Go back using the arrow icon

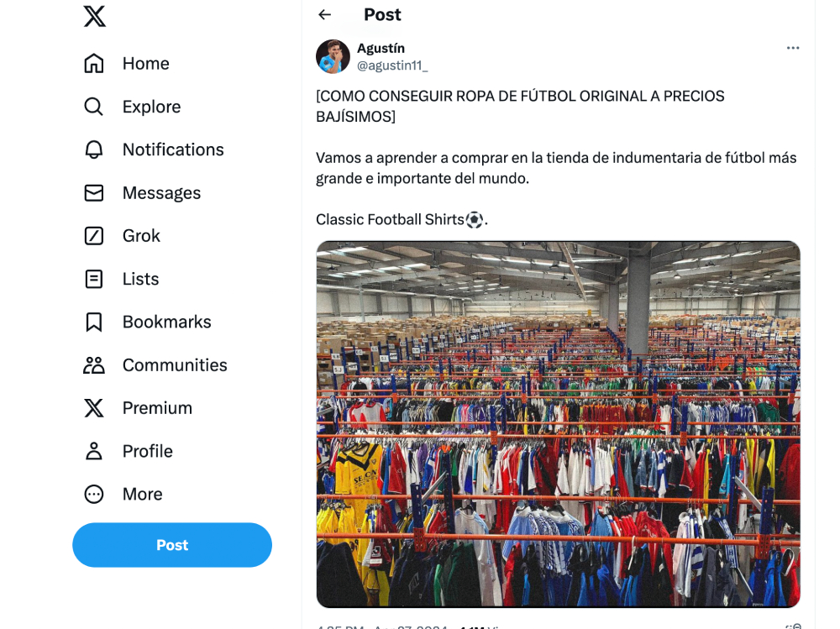[x=324, y=14]
